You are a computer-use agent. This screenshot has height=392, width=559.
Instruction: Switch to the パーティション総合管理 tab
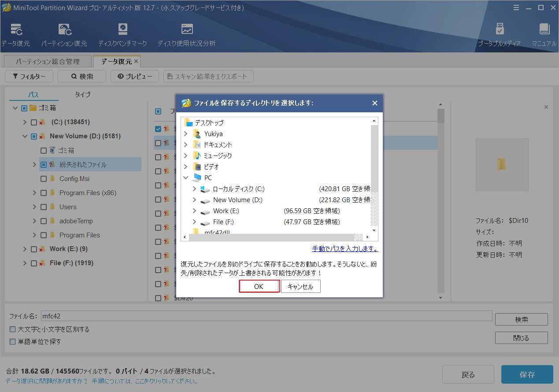point(48,61)
